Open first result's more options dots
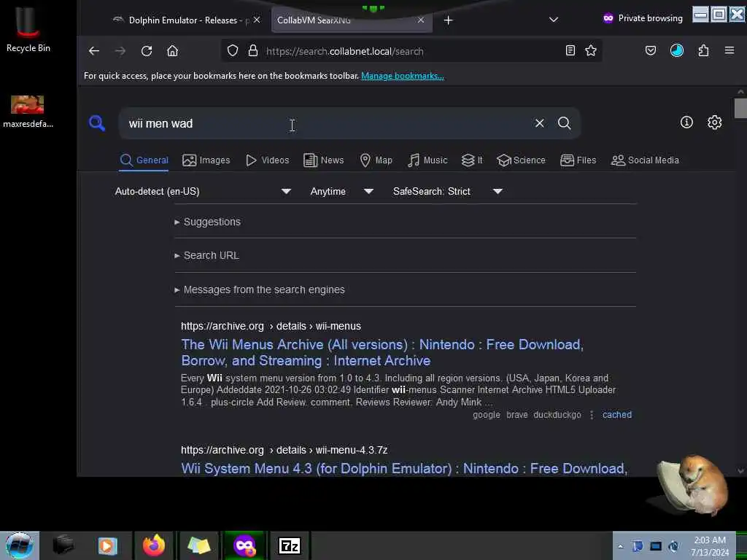 click(x=592, y=415)
